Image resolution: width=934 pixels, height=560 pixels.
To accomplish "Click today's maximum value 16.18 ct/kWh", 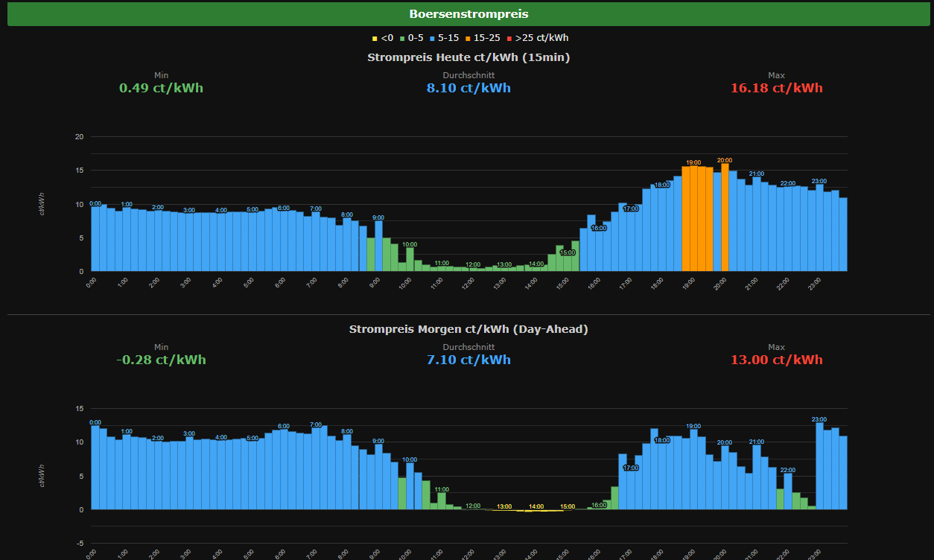I will tap(776, 88).
